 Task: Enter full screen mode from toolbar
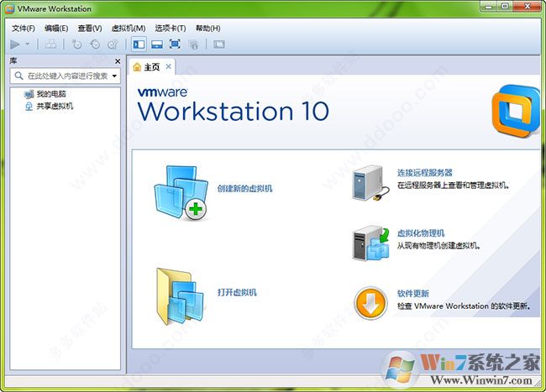(x=175, y=44)
